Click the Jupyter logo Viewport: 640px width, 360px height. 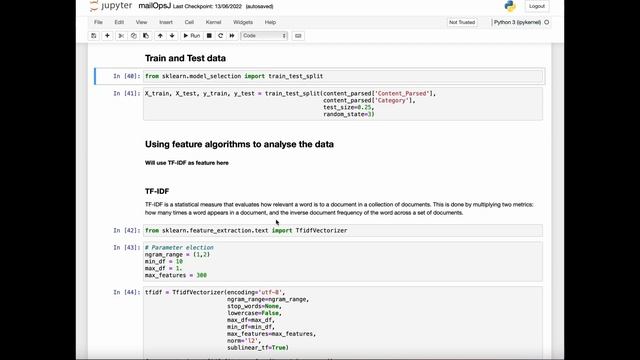coord(111,6)
